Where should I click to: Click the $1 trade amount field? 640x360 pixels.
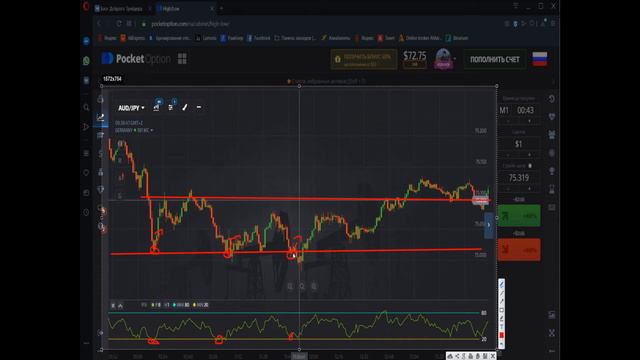pyautogui.click(x=518, y=144)
